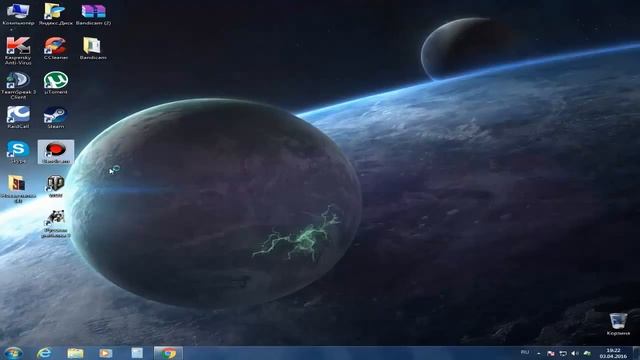Click the green tray icon beside volume
Viewport: 640px width, 360px height.
coord(587,353)
